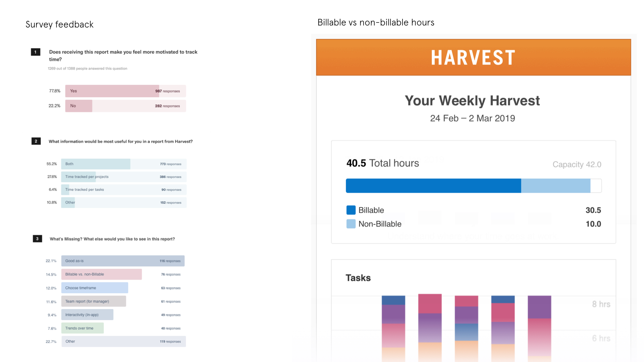The height and width of the screenshot is (362, 644).
Task: Click the dark blue billable segment of hours bar
Action: (433, 186)
